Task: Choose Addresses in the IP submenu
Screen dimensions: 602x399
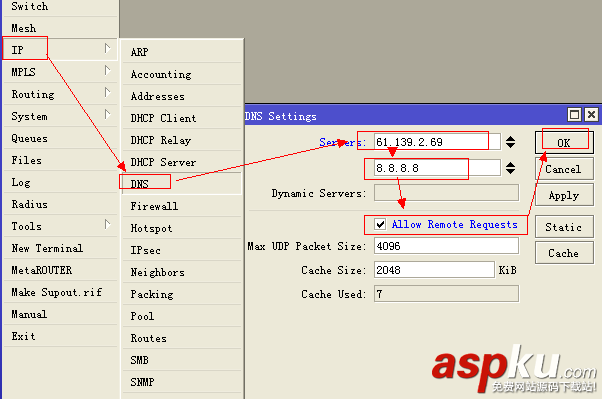Action: [182, 96]
